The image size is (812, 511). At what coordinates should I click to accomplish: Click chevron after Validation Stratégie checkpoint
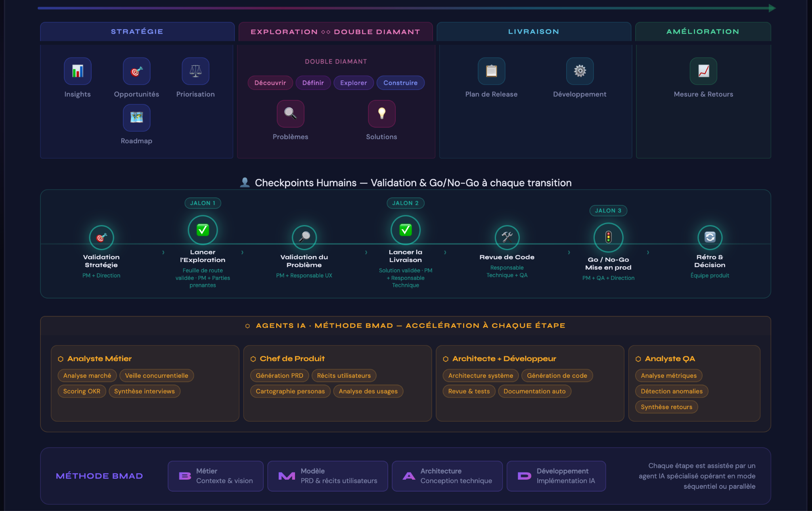point(163,253)
